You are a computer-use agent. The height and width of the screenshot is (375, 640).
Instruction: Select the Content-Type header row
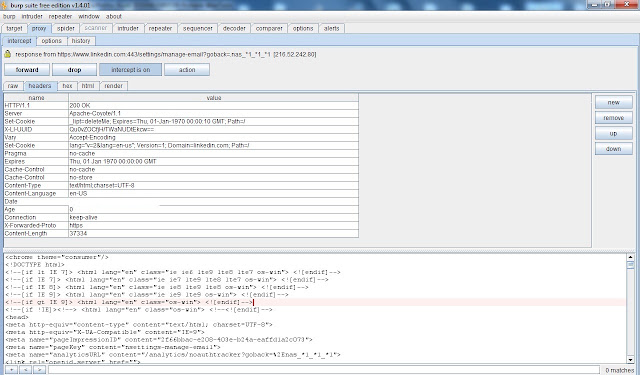pos(181,185)
